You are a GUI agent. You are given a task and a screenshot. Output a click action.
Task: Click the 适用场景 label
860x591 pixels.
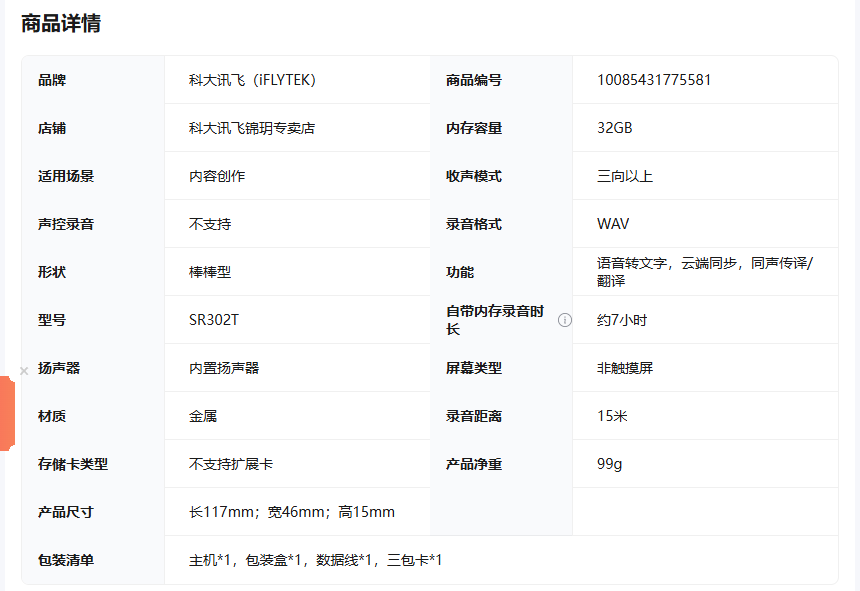click(x=66, y=176)
